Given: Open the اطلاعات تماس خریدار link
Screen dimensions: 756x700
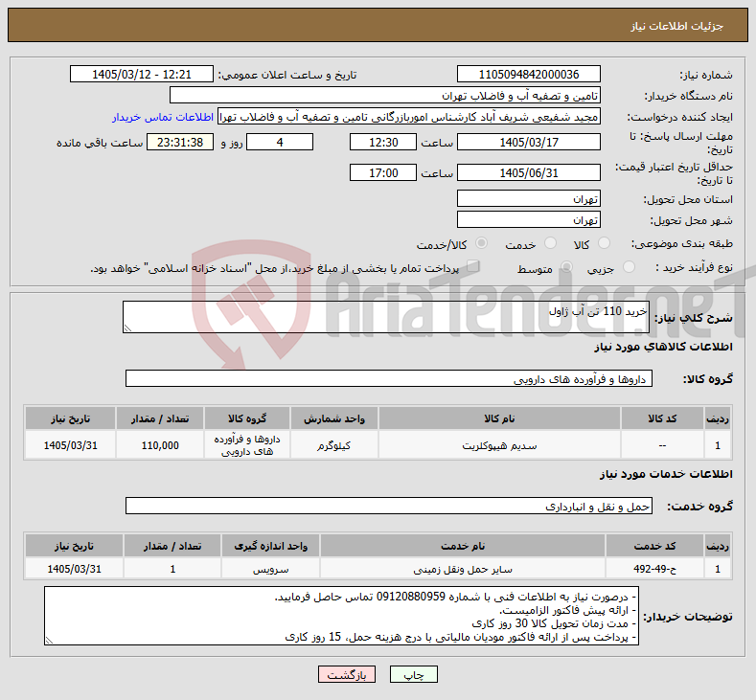Looking at the screenshot, I should (x=163, y=117).
